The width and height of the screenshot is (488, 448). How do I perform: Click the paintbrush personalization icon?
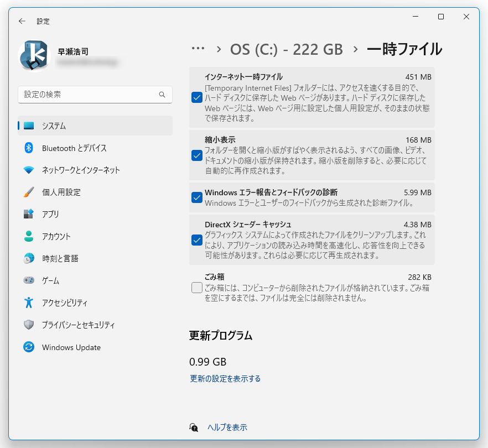(29, 192)
